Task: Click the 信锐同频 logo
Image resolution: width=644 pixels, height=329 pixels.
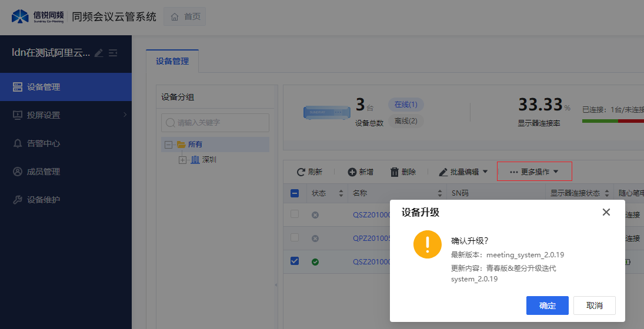Action: click(36, 16)
